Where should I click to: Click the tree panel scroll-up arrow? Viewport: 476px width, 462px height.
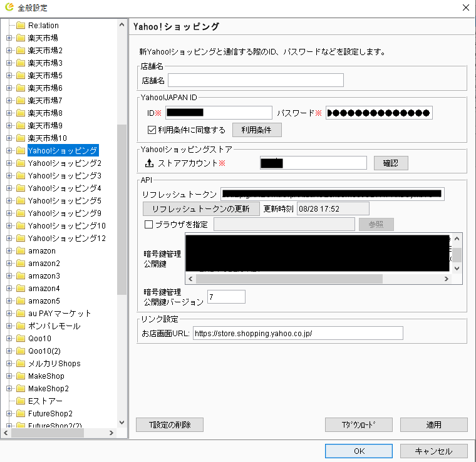point(122,25)
